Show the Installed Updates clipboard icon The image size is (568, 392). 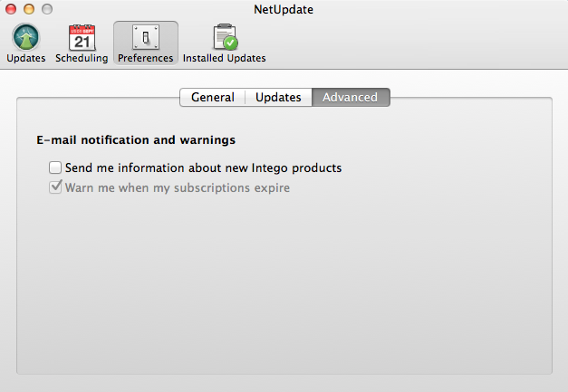226,37
